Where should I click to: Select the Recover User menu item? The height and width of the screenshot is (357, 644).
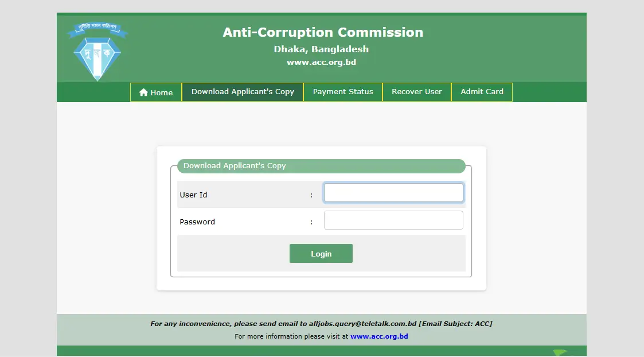pyautogui.click(x=417, y=92)
